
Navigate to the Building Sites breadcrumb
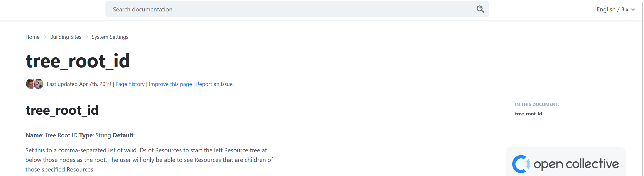coord(66,37)
